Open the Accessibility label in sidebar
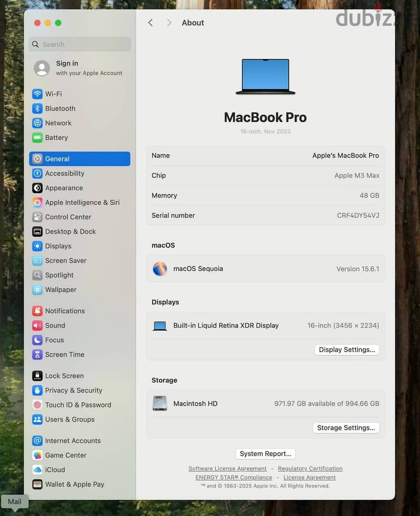420x516 pixels. pos(65,173)
